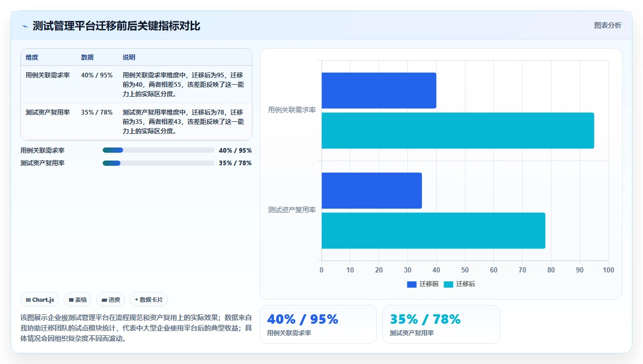Click the 40% / 95% table cell
Screen dimensions: 643x364
pyautogui.click(x=97, y=75)
